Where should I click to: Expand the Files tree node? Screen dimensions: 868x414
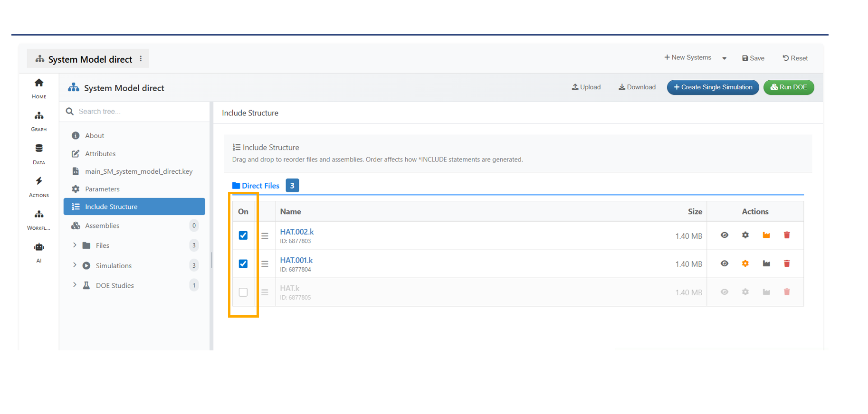tap(75, 245)
